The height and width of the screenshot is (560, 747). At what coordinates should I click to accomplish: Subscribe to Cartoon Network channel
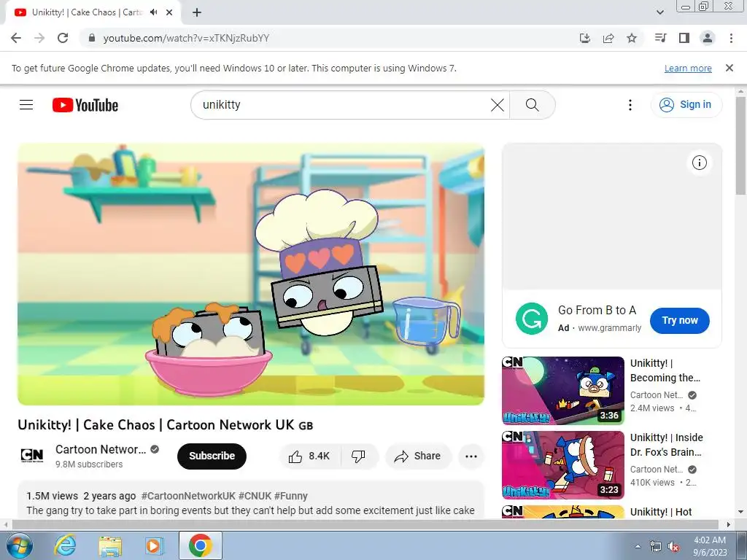212,456
